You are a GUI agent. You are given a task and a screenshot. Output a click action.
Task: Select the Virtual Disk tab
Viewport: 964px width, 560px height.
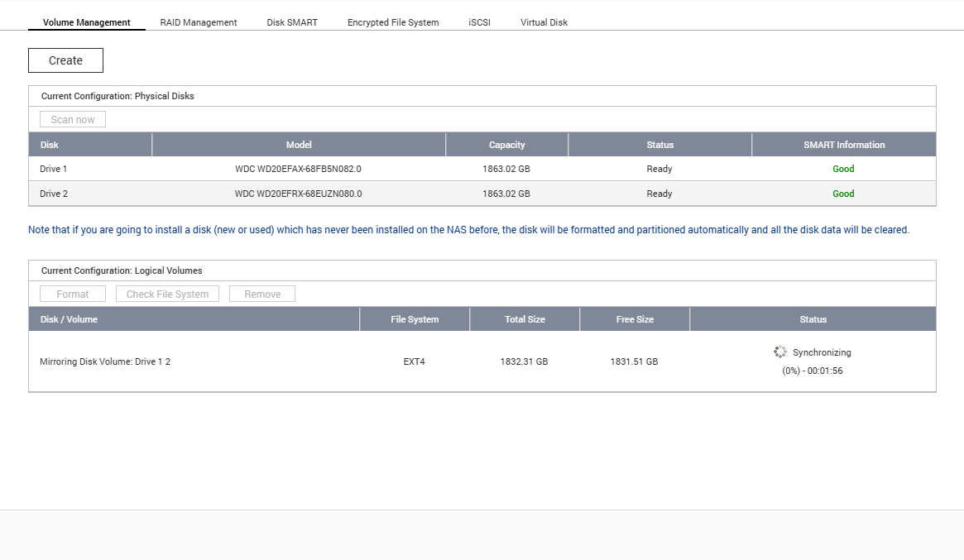pos(544,22)
